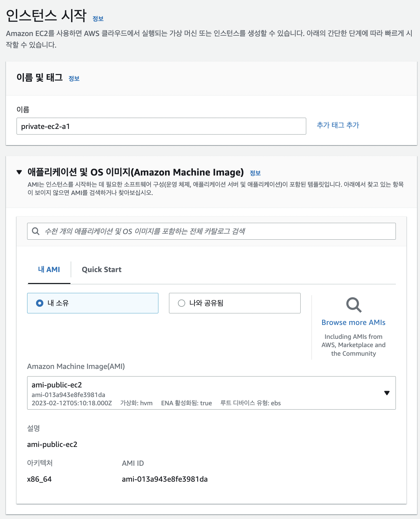The width and height of the screenshot is (420, 519).
Task: Click the '설명' label
Action: click(33, 428)
